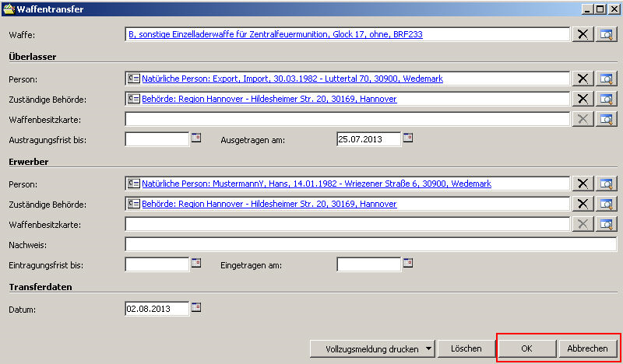Image resolution: width=623 pixels, height=364 pixels.
Task: Clear the Waffe field with X icon
Action: (583, 34)
